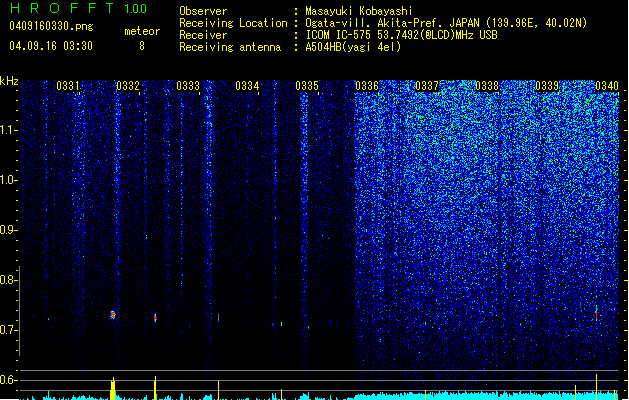Viewport: 629px width, 400px height.
Task: Click the 0338 time marker
Action: pyautogui.click(x=487, y=86)
